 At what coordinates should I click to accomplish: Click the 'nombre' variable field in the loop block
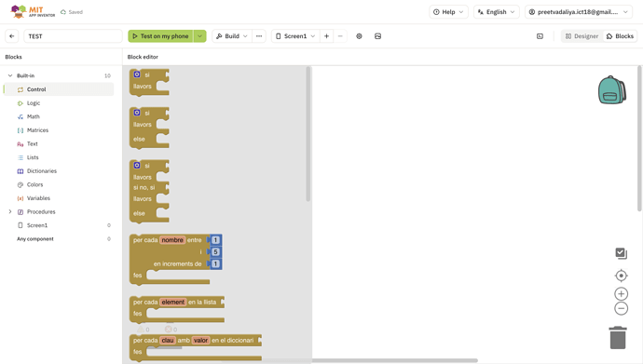point(172,240)
